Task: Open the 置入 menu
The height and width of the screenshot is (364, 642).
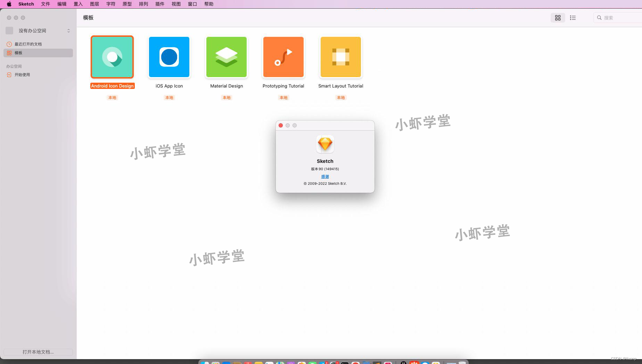Action: (78, 4)
